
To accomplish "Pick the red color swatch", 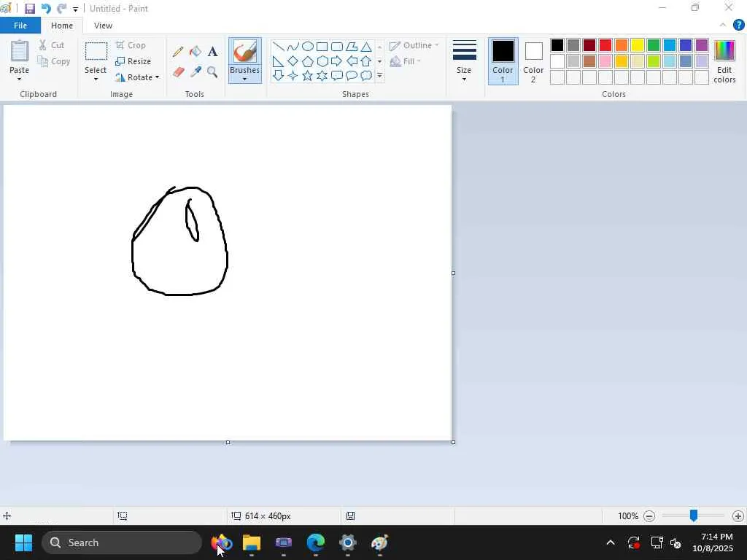I will [605, 46].
